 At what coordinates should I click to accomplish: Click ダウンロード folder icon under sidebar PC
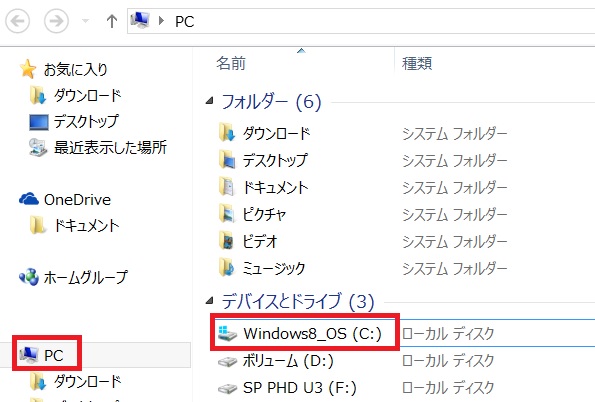point(38,381)
